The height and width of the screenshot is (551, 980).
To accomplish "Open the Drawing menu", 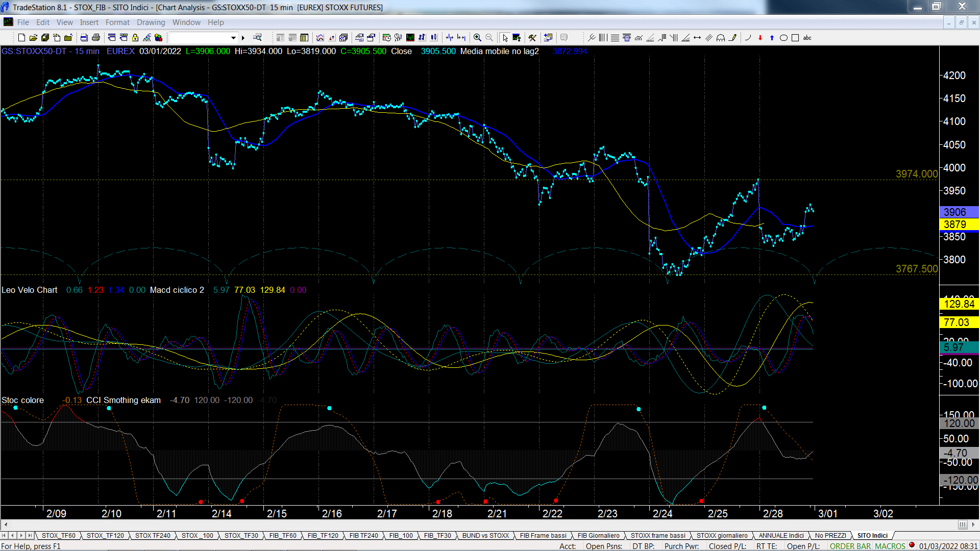I will click(151, 22).
